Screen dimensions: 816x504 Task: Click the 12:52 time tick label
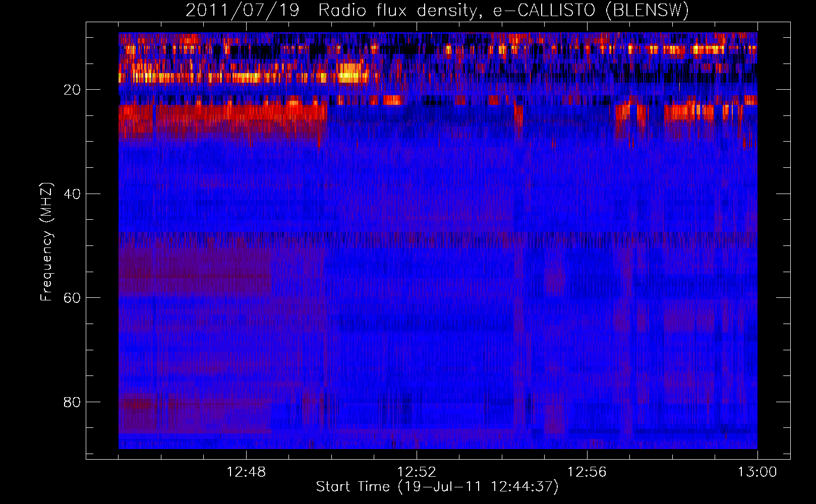[x=417, y=472]
